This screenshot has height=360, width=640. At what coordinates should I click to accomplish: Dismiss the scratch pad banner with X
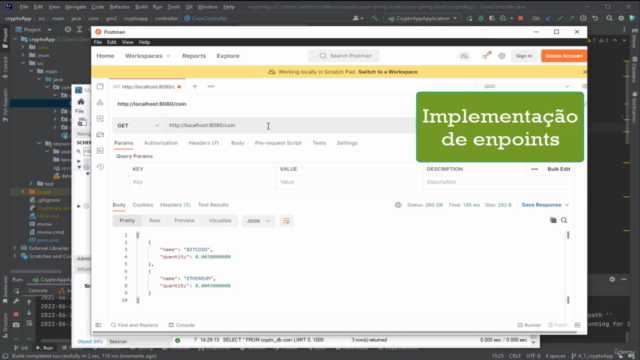[584, 72]
